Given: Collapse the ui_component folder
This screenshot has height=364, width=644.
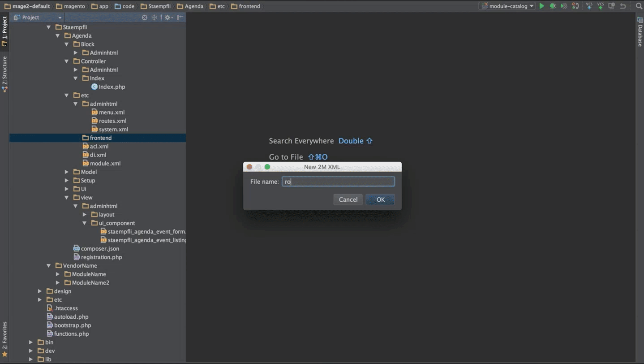Looking at the screenshot, I should point(85,223).
